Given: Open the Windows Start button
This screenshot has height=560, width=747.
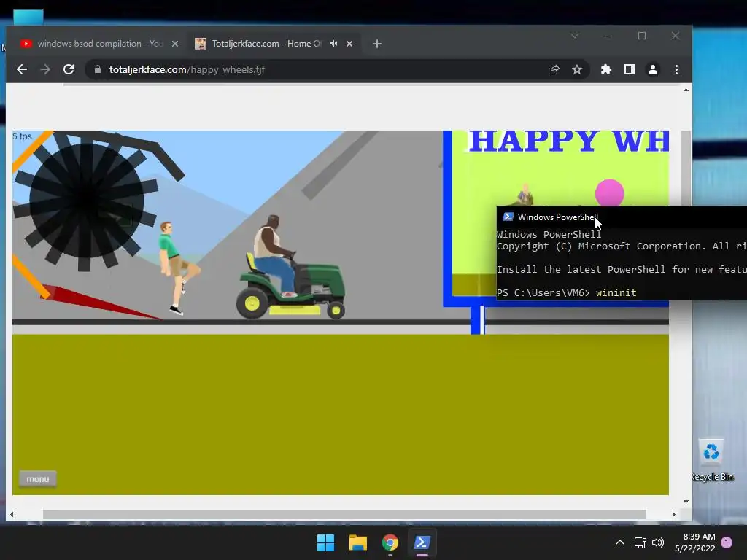Looking at the screenshot, I should point(326,542).
